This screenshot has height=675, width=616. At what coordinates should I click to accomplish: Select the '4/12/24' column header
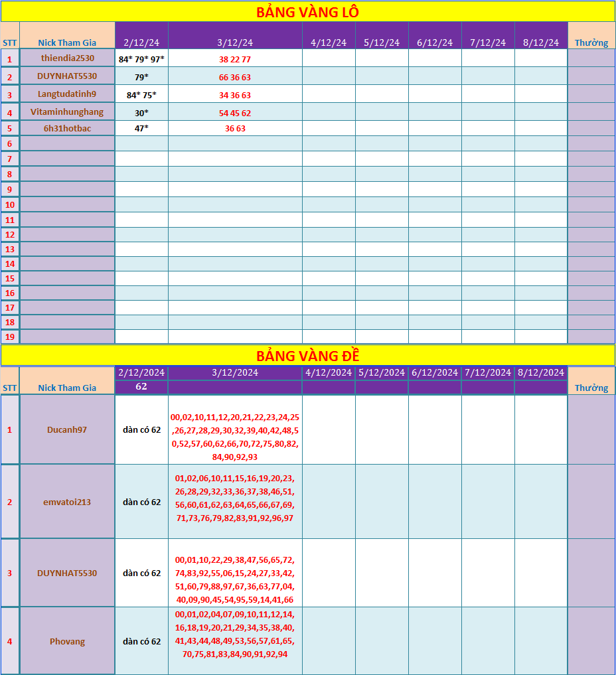coord(329,35)
